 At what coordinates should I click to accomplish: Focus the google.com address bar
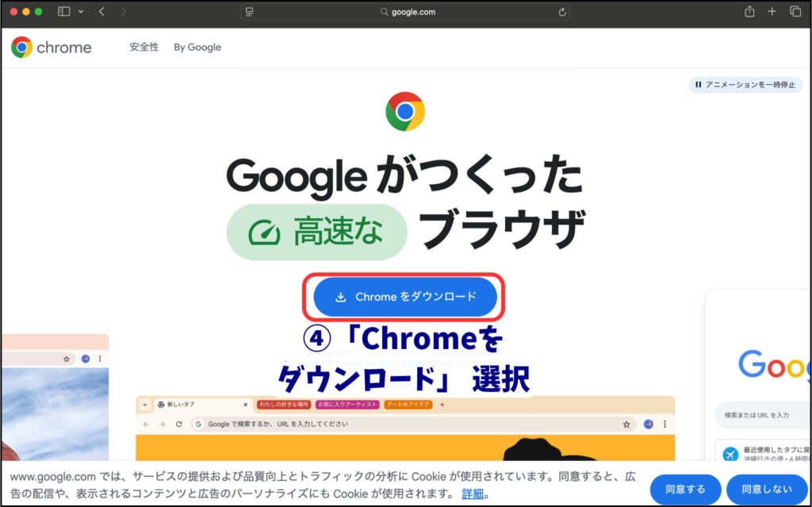click(x=405, y=11)
